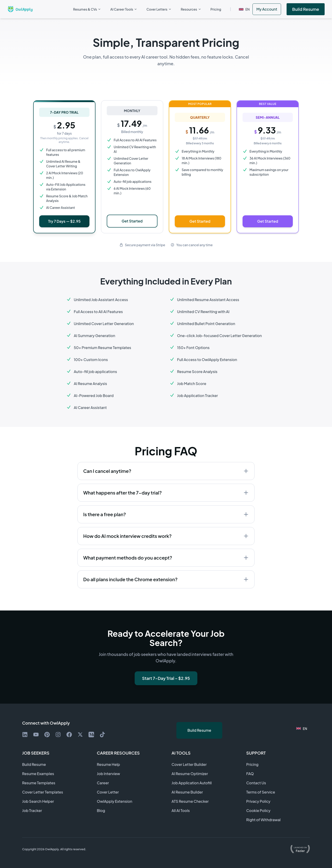Visit the Pinterest social icon

[x=47, y=735]
